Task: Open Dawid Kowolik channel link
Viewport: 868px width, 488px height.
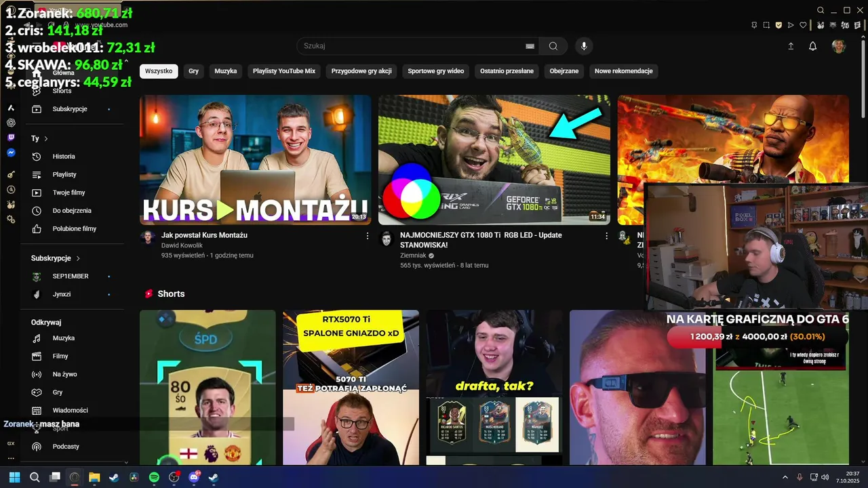Action: tap(182, 245)
